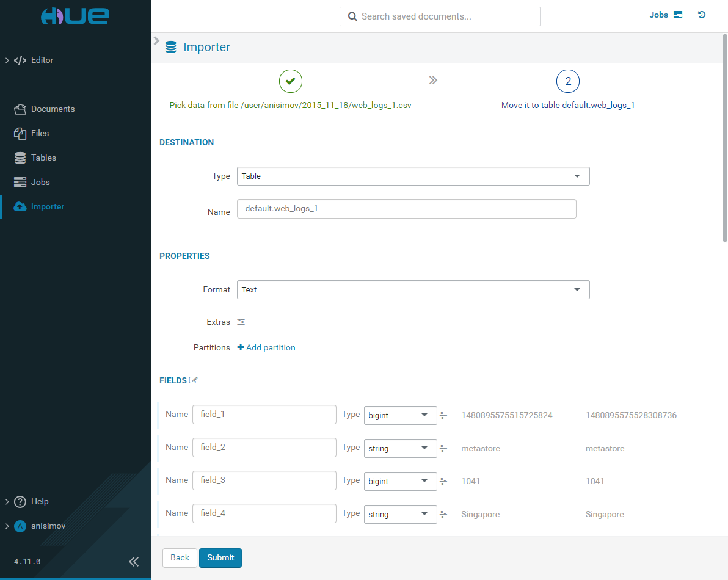728x580 pixels.
Task: Focus the field_3 name input
Action: (264, 480)
